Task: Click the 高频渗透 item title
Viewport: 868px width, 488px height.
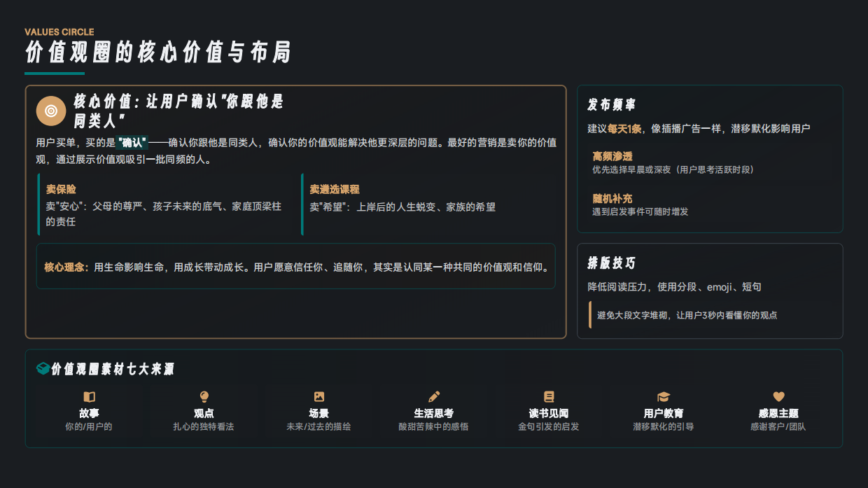Action: 612,156
